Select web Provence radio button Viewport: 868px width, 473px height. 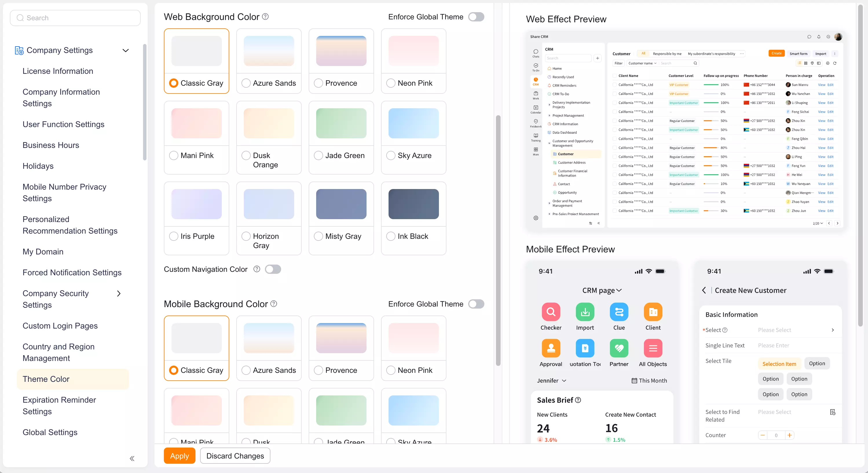(318, 83)
